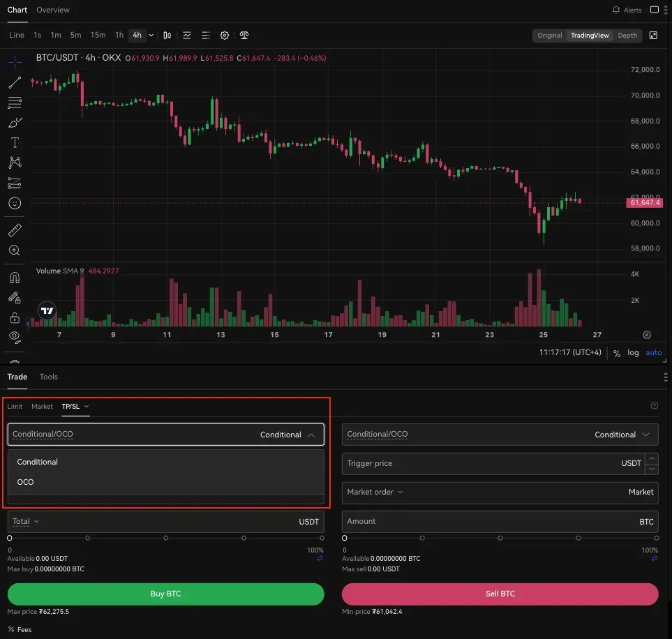Select the crosshair cursor tool

point(15,63)
